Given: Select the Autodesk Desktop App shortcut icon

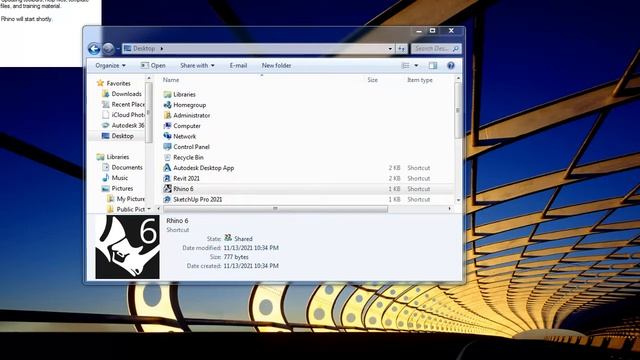Looking at the screenshot, I should click(167, 168).
